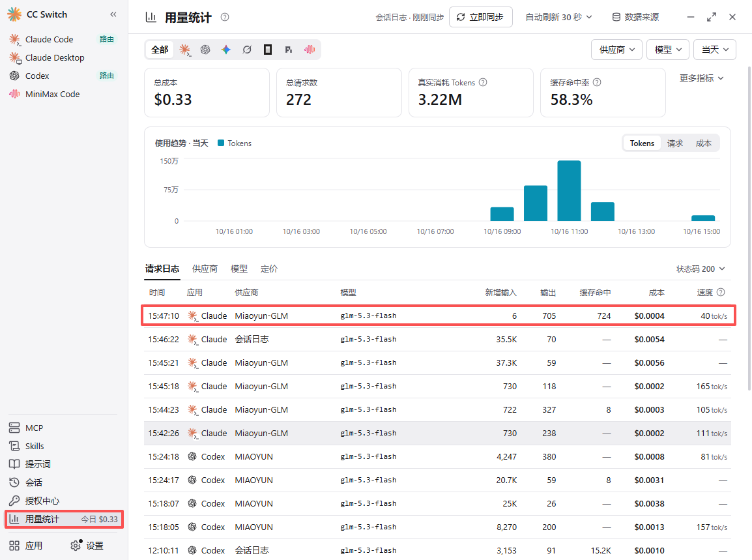Click the 15:42:26 log row
The height and width of the screenshot is (560, 752).
(437, 434)
